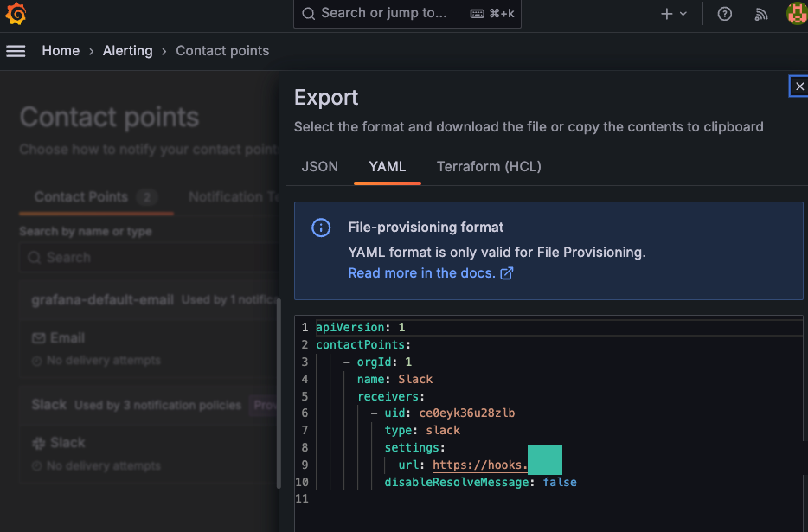
Task: Close the Export drawer
Action: coord(799,87)
